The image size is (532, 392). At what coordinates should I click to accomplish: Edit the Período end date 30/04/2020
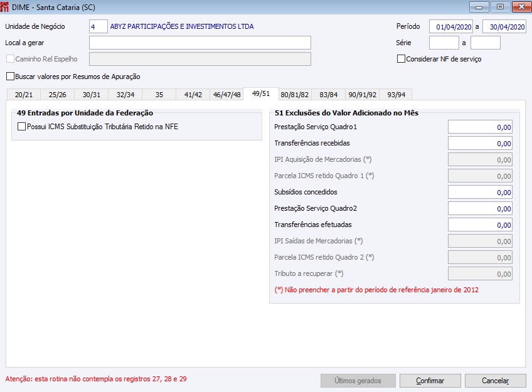504,26
